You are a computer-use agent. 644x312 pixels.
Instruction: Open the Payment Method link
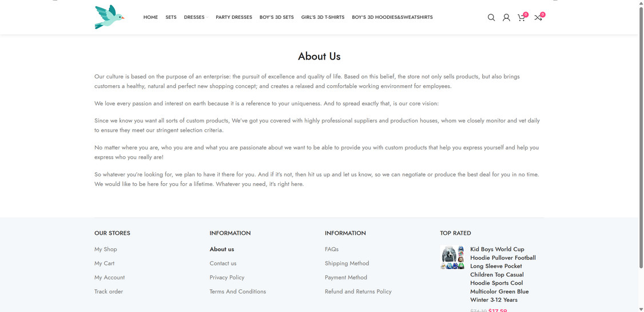(x=346, y=278)
